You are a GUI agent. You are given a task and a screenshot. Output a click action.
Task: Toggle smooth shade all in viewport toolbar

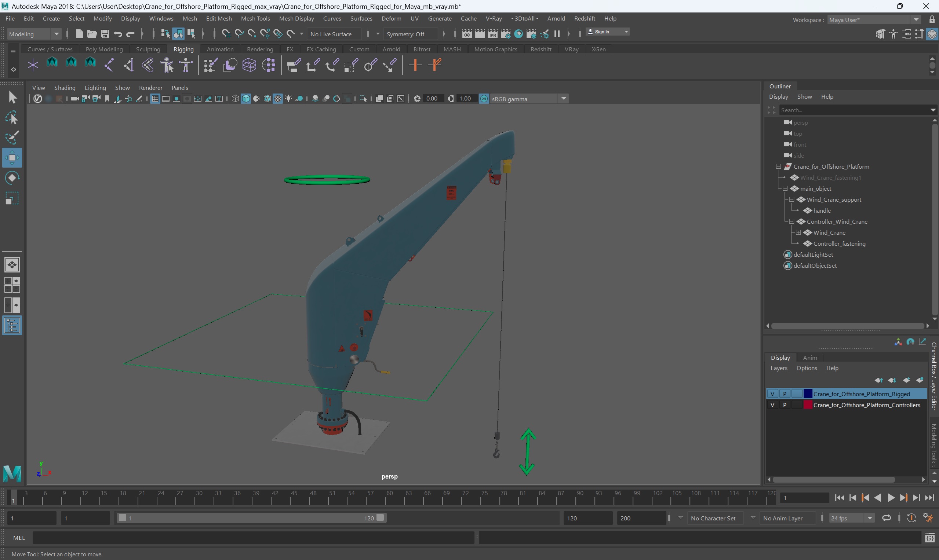pyautogui.click(x=246, y=99)
